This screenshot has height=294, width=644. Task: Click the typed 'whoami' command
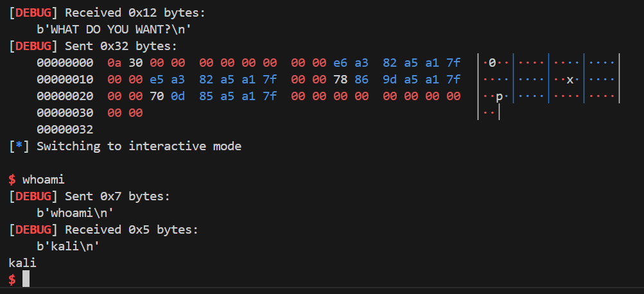pyautogui.click(x=44, y=180)
